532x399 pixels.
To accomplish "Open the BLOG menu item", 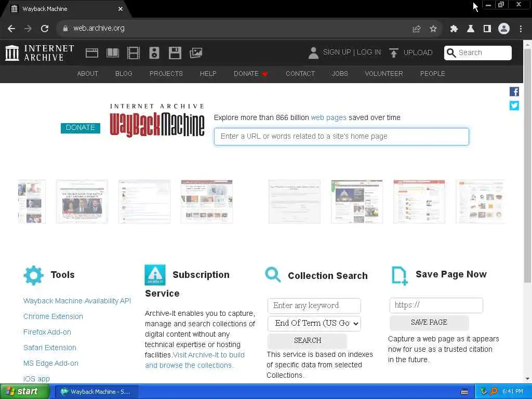I will pyautogui.click(x=124, y=74).
